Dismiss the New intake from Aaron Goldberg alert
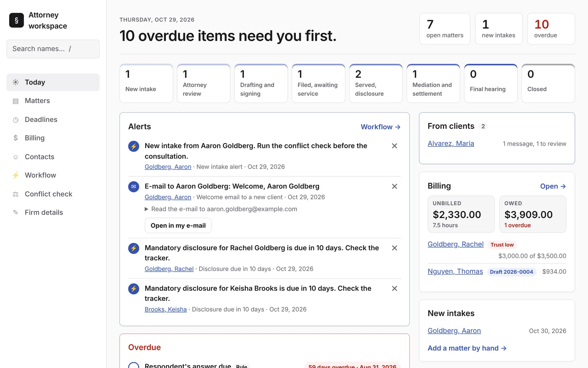Image resolution: width=588 pixels, height=368 pixels. click(394, 146)
